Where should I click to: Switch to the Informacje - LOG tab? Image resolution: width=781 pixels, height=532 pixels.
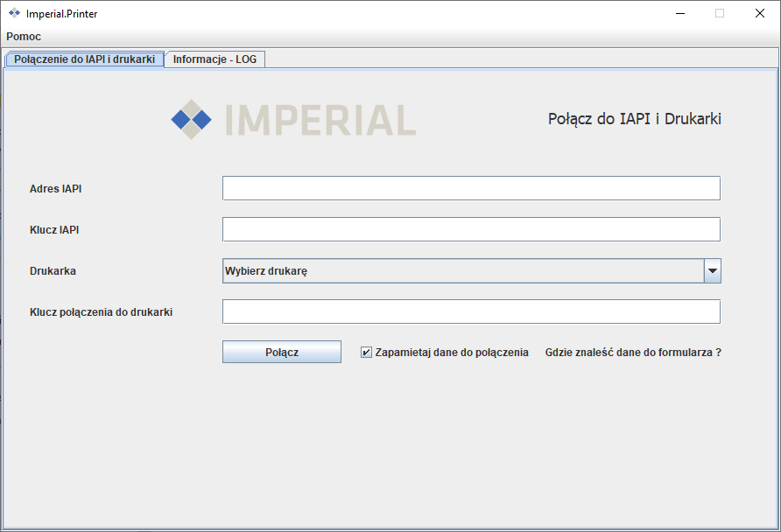tap(215, 59)
